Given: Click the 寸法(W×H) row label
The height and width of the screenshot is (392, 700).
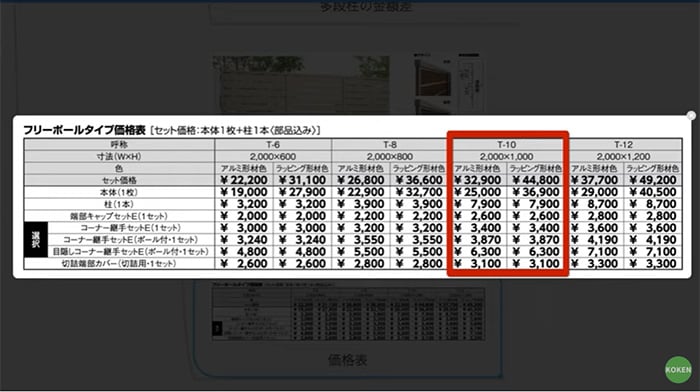Looking at the screenshot, I should (119, 157).
